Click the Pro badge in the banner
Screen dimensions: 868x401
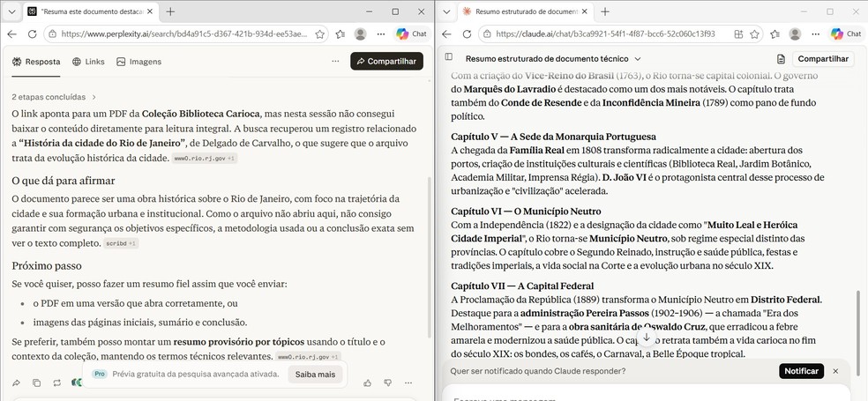99,374
